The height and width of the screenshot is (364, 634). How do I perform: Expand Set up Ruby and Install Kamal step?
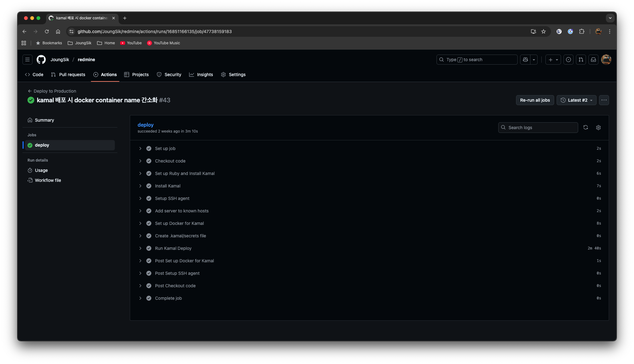pyautogui.click(x=369, y=173)
